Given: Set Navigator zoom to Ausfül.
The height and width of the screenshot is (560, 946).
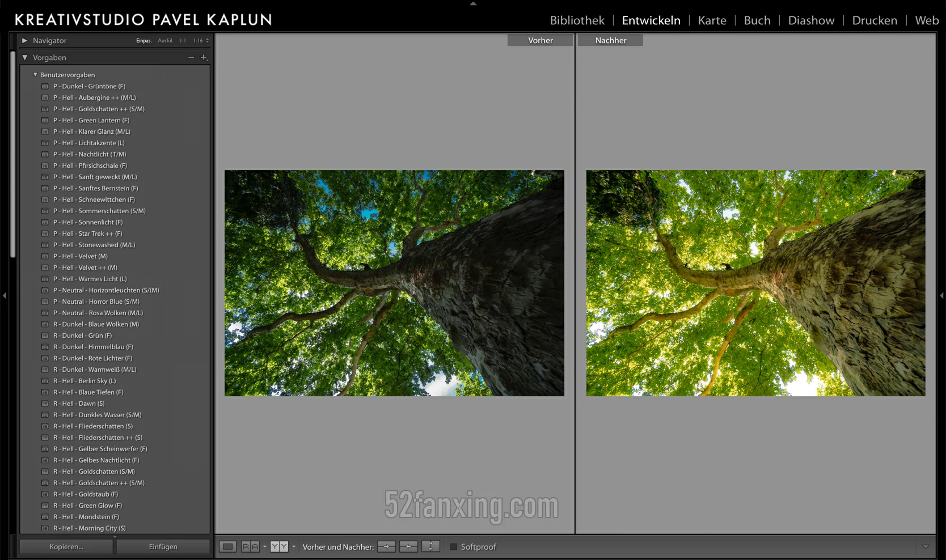Looking at the screenshot, I should [x=166, y=41].
